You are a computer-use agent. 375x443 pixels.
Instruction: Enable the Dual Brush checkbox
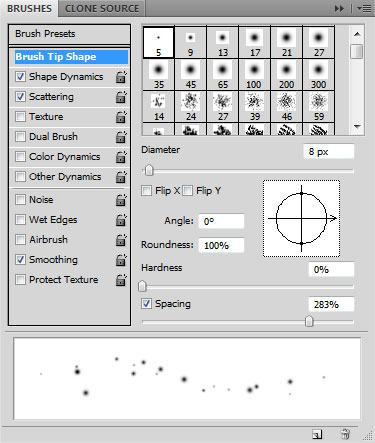(x=20, y=137)
